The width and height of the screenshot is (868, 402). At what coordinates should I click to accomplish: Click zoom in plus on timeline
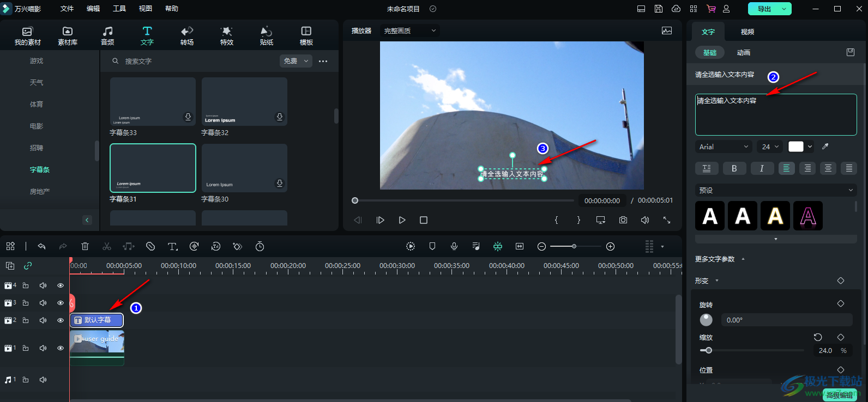[611, 247]
